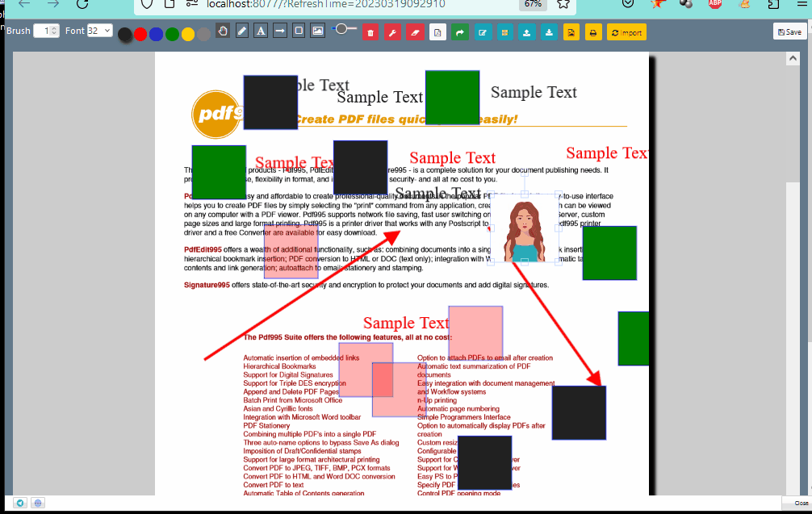Viewport: 812px width, 514px height.
Task: Open the Font size dropdown
Action: coord(99,31)
